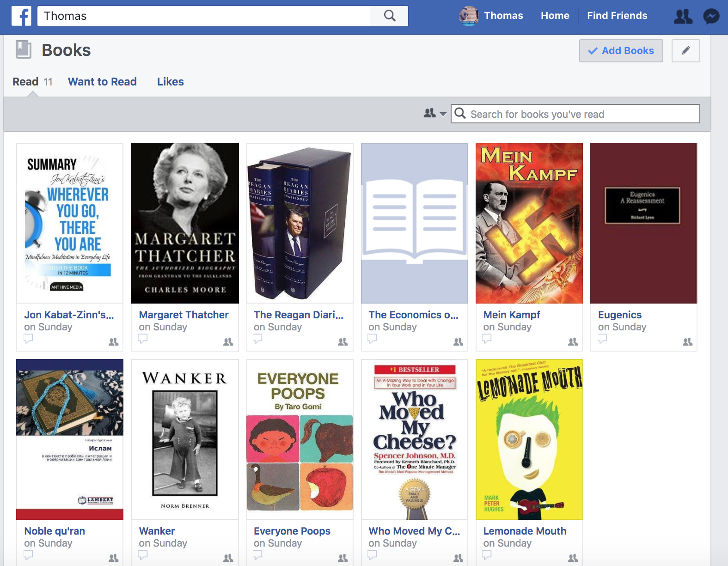Screen dimensions: 728x566
Task: Click friends audience icon under Everyone Poops
Action: 343,558
